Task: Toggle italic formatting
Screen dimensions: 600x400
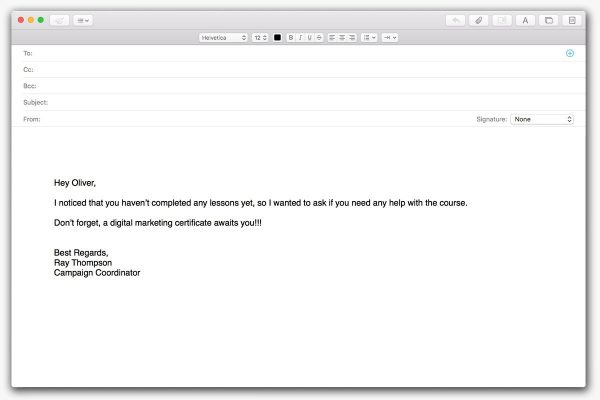Action: tap(300, 38)
